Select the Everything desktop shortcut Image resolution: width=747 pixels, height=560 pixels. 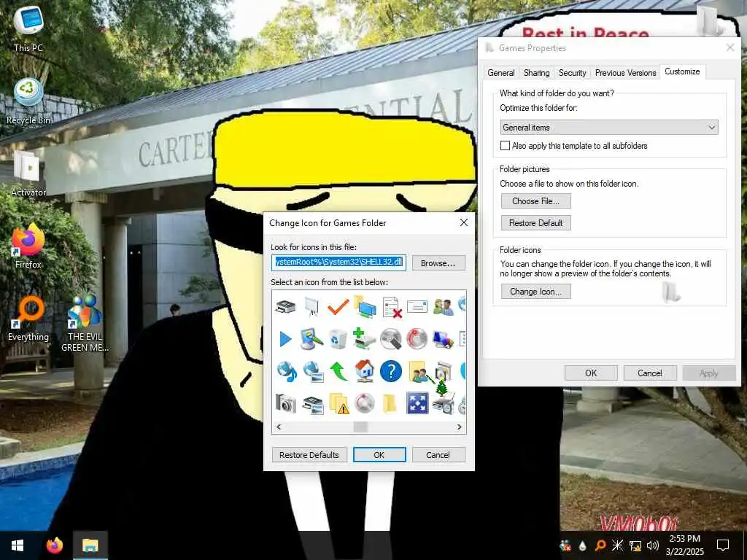point(28,318)
